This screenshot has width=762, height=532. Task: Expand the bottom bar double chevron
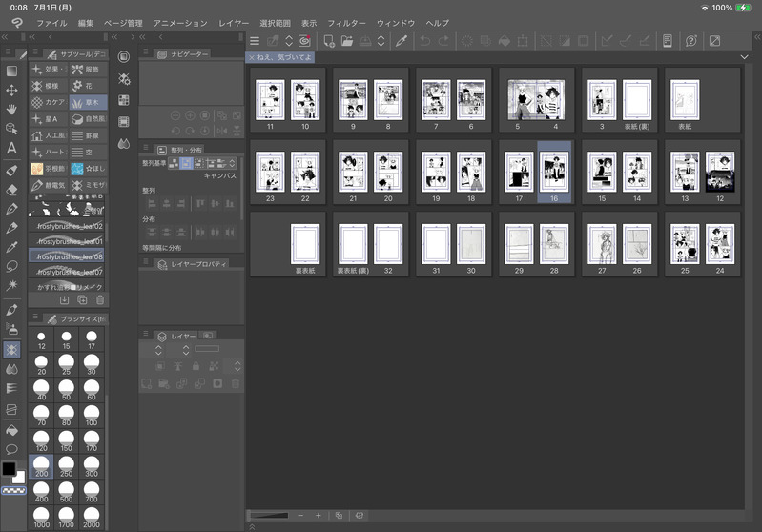coord(252,526)
